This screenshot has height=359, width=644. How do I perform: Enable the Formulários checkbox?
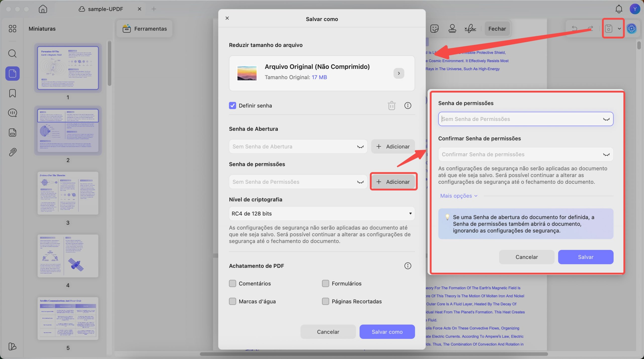(326, 283)
